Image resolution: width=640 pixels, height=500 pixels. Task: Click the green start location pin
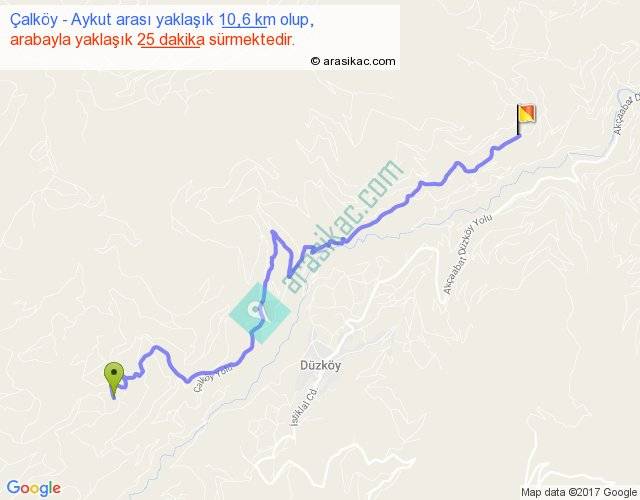113,378
